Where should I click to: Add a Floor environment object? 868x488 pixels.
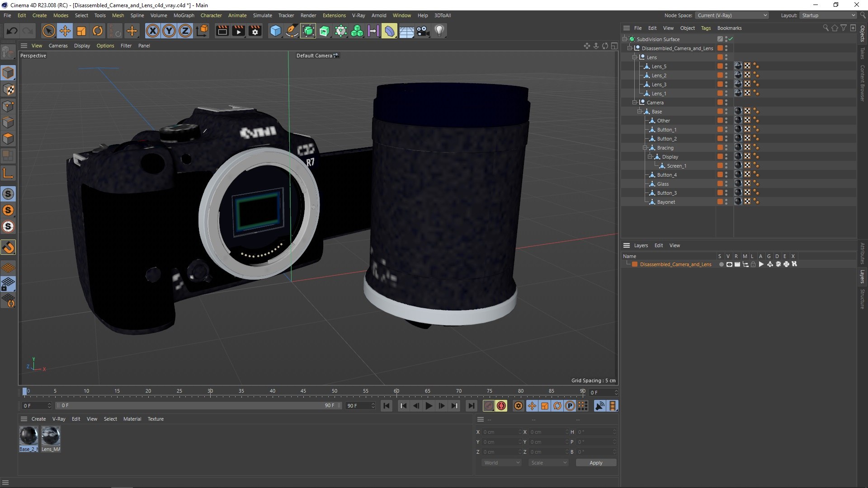406,31
